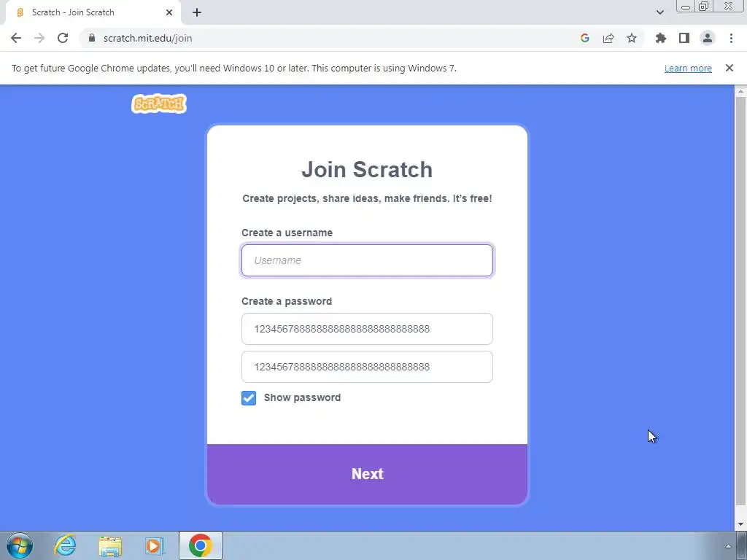Screen dimensions: 747x560
Task: Close the Scratch - Join Scratch tab
Action: tap(169, 12)
